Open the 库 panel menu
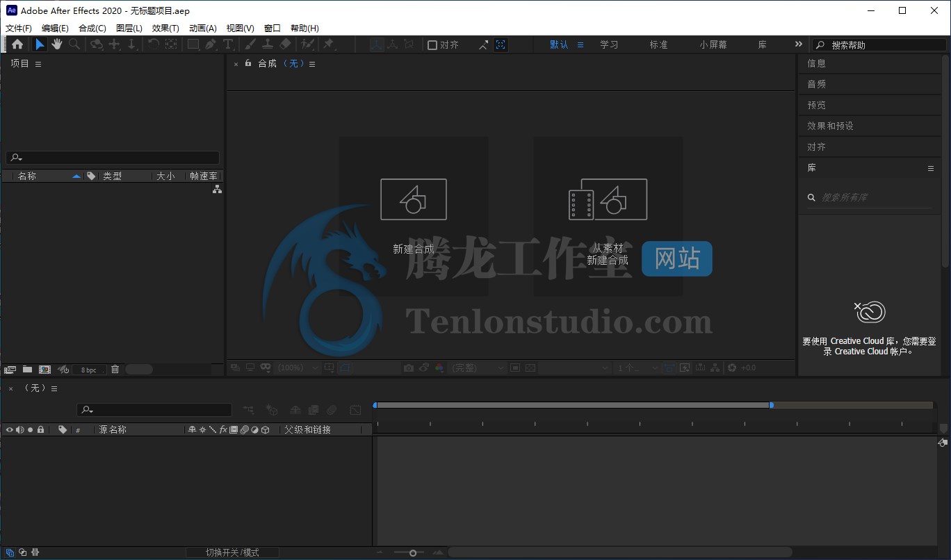The image size is (951, 560). click(931, 168)
